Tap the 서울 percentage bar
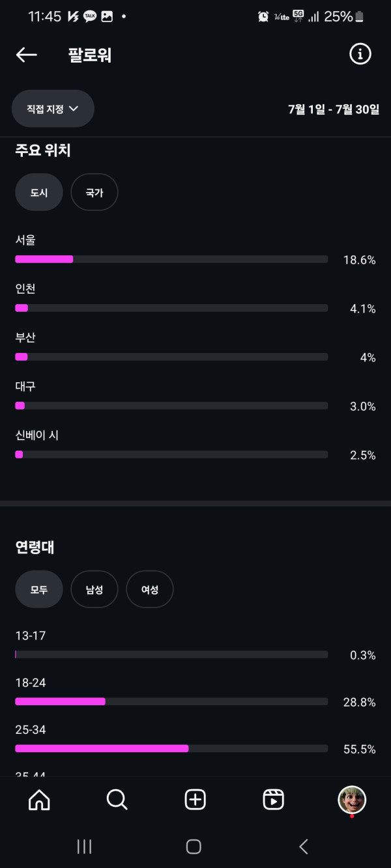 click(x=171, y=259)
